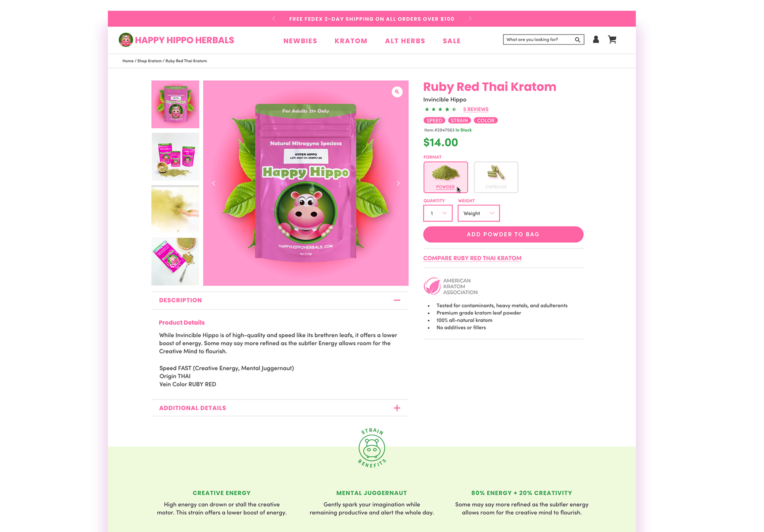Viewport: 764px width, 532px height.
Task: Collapse the Description section
Action: [x=397, y=300]
